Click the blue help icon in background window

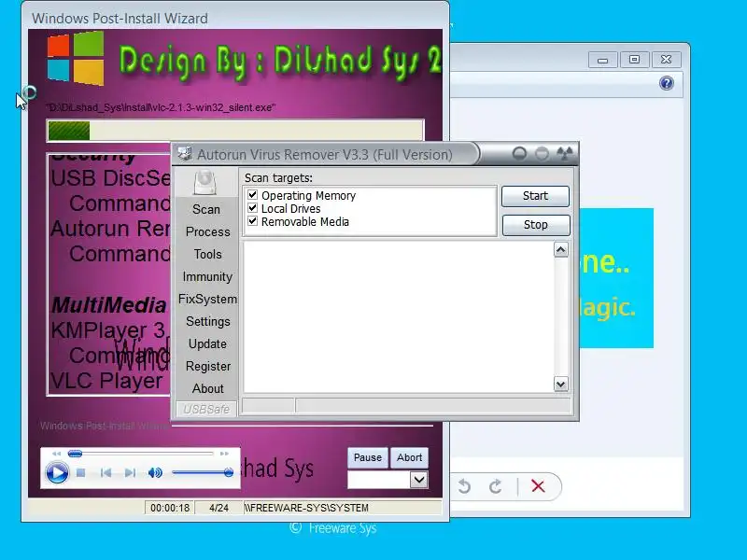[x=667, y=83]
